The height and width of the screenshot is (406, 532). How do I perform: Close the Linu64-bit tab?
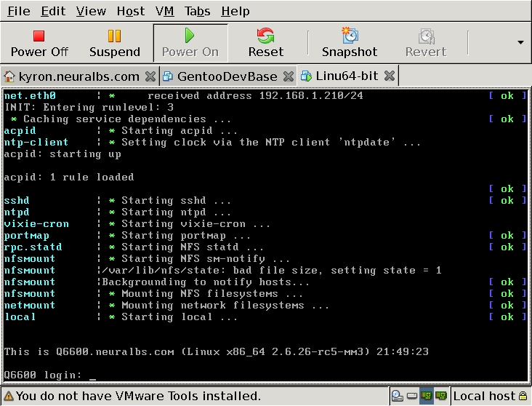[x=389, y=76]
